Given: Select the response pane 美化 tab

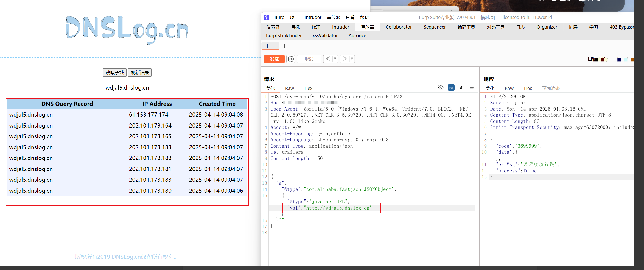Looking at the screenshot, I should [490, 88].
